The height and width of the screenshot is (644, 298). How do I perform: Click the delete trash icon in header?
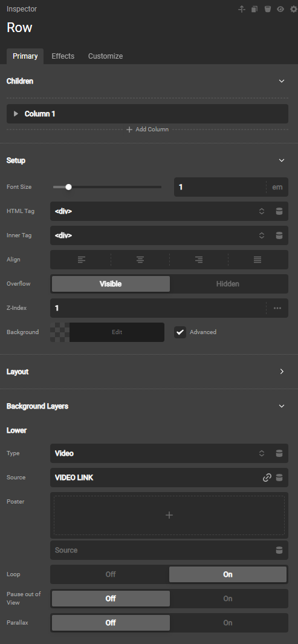pos(267,9)
